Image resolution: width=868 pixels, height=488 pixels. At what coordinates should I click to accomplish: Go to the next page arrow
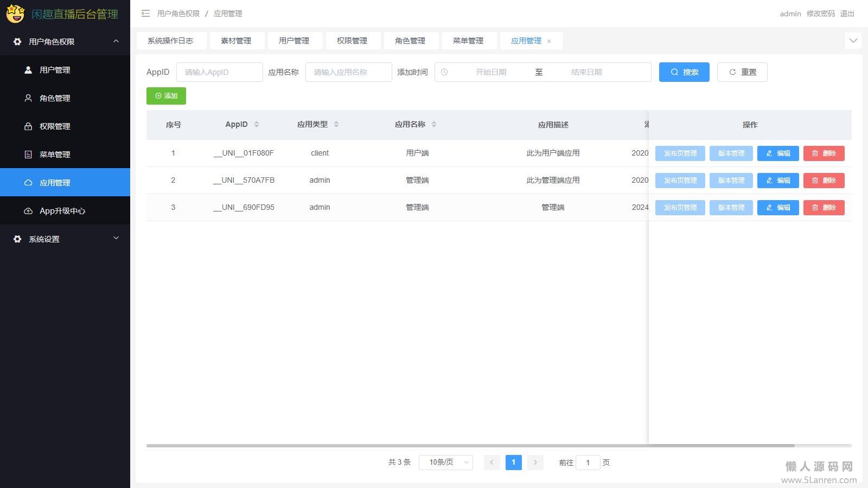[x=535, y=463]
